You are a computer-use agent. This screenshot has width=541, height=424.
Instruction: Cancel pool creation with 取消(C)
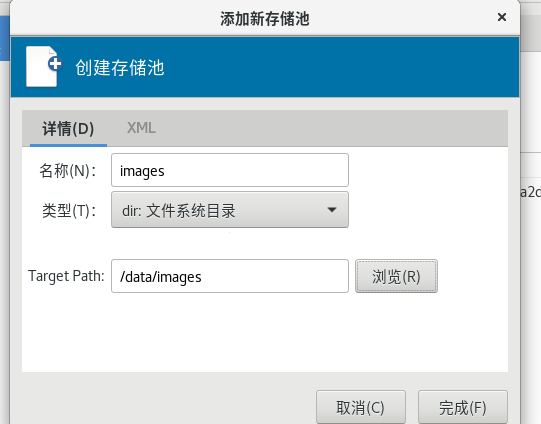361,407
